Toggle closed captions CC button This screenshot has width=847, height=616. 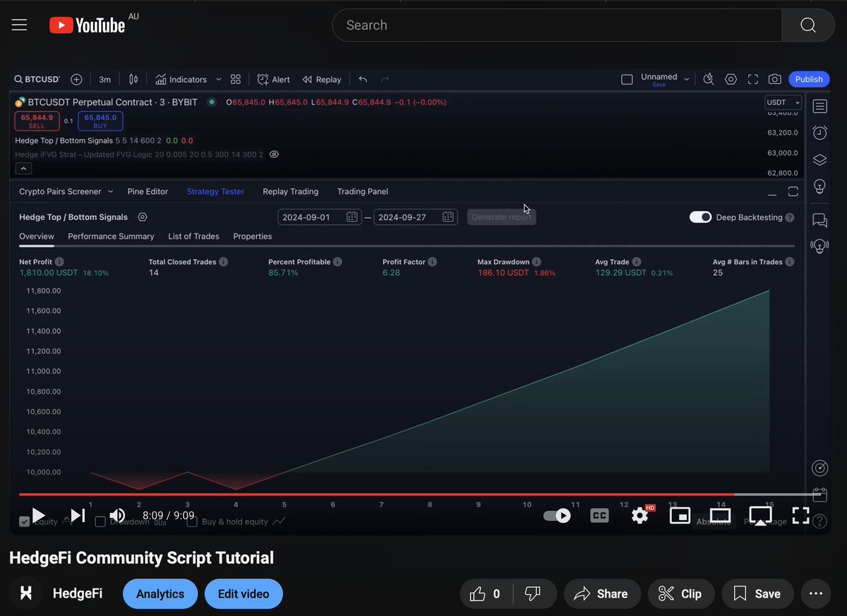tap(599, 516)
